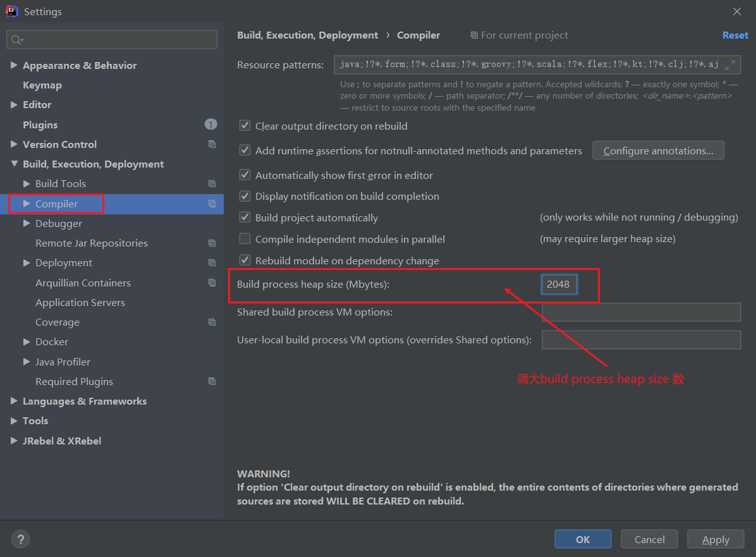The width and height of the screenshot is (756, 557).
Task: Select Keymap in the settings sidebar
Action: click(42, 85)
